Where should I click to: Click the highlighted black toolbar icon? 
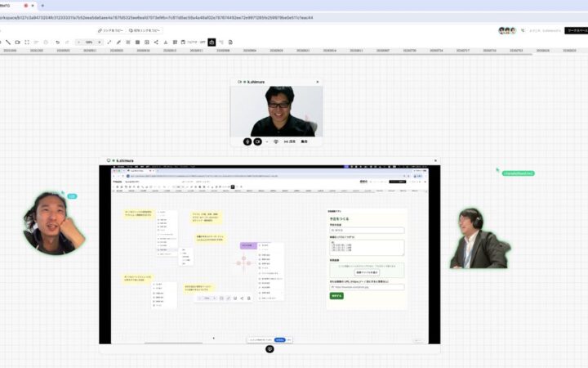[x=212, y=43]
